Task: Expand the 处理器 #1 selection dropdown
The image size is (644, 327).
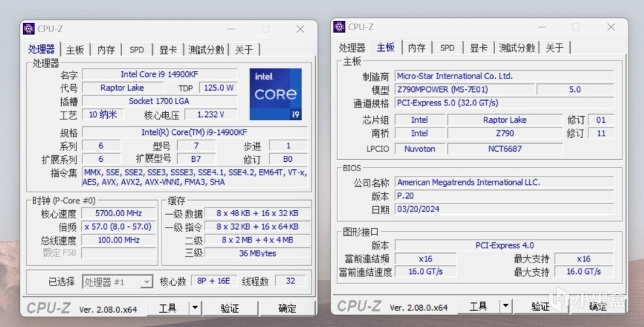Action: [x=146, y=282]
